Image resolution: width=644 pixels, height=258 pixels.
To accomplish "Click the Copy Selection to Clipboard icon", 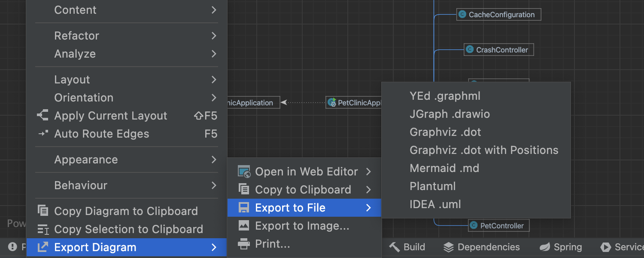I will coord(43,229).
